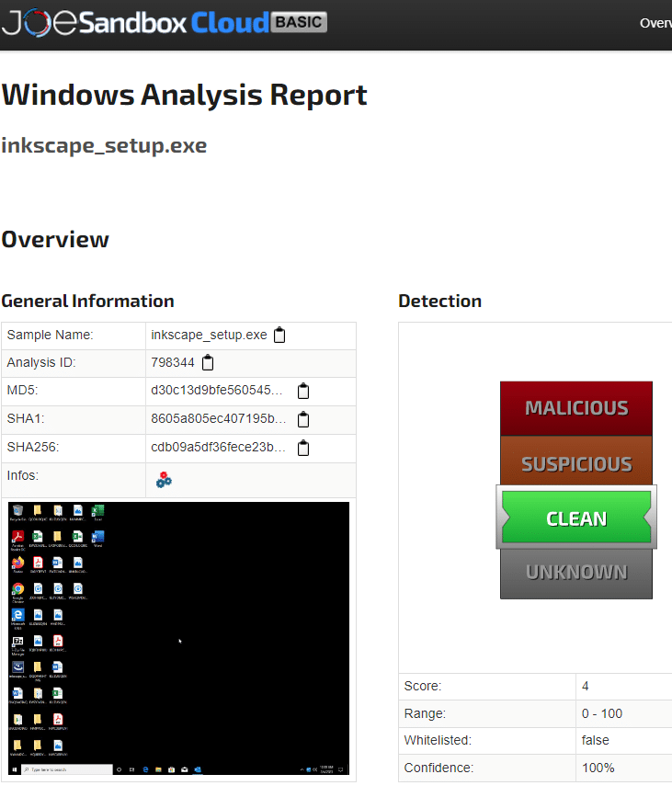Click the 'MD5:' label cell
The width and height of the screenshot is (672, 797).
(x=74, y=392)
